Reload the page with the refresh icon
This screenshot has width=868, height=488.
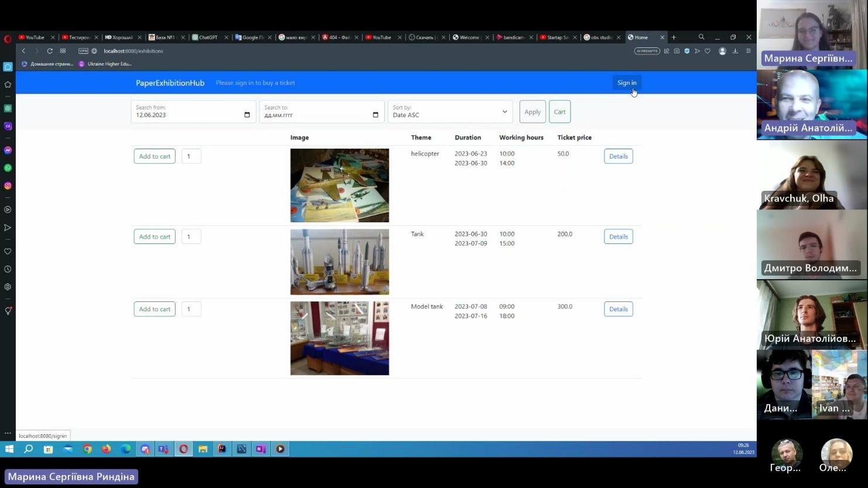pyautogui.click(x=50, y=51)
